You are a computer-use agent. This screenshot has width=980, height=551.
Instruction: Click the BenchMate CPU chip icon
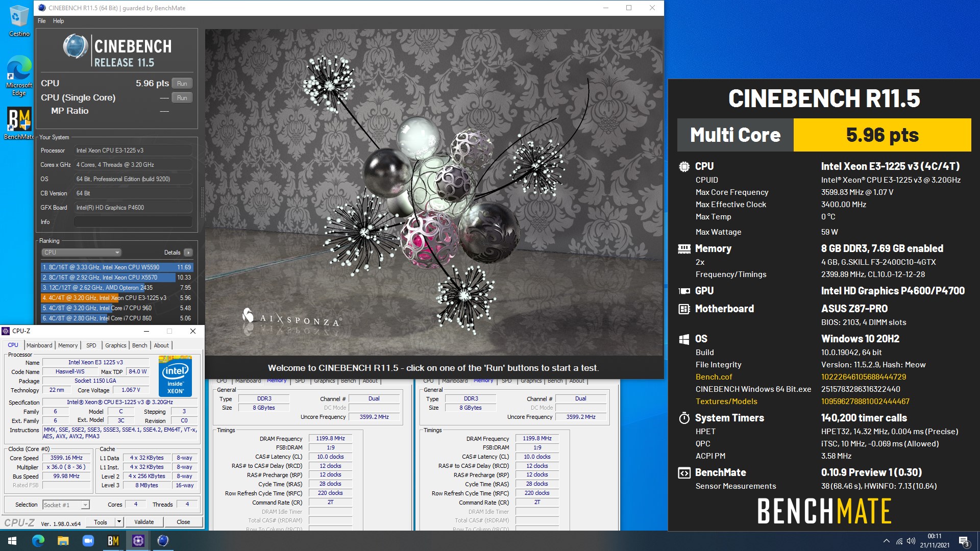(684, 166)
